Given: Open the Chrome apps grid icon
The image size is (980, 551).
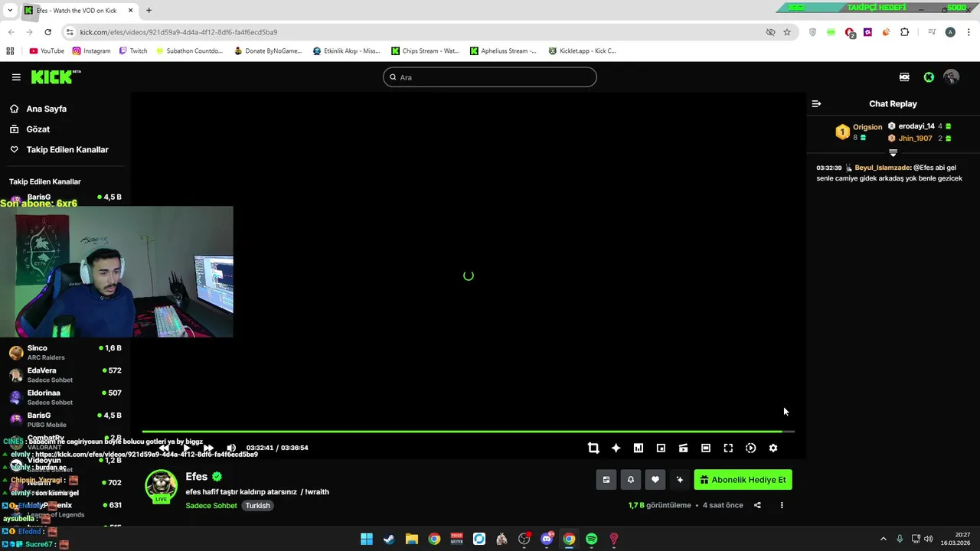Looking at the screenshot, I should point(10,51).
